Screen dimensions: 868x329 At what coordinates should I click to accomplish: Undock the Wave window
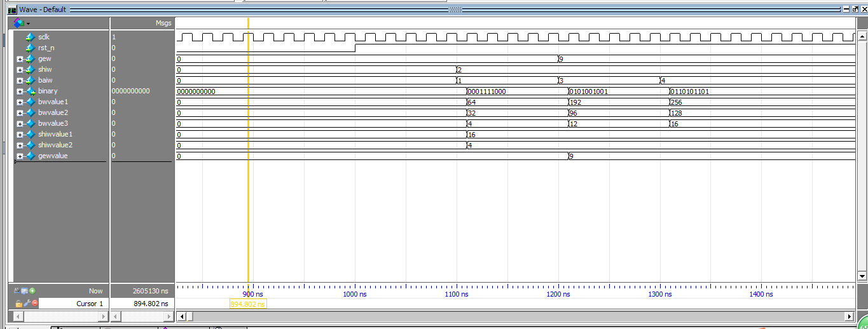pyautogui.click(x=855, y=10)
